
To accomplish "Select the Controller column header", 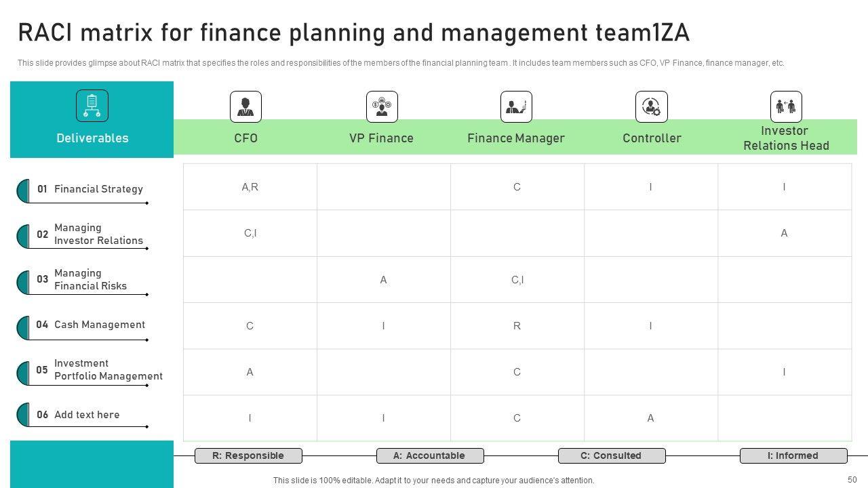I will 652,138.
